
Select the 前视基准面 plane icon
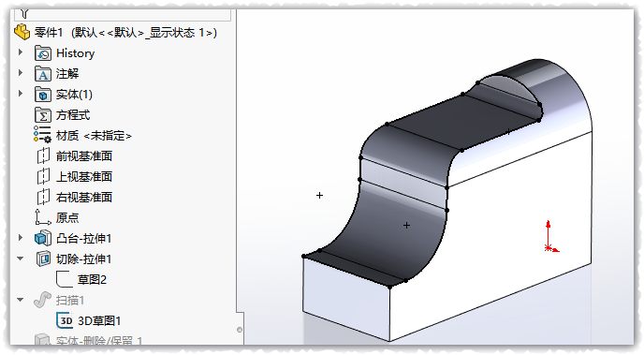(x=43, y=156)
